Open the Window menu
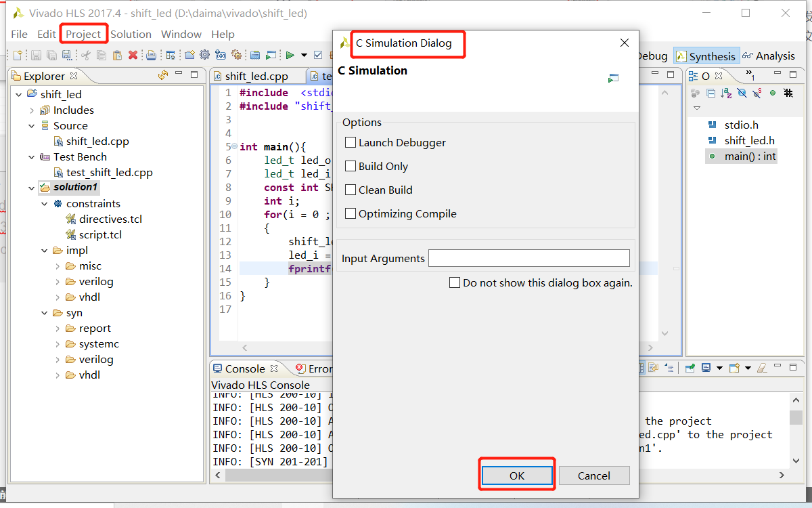 point(181,34)
